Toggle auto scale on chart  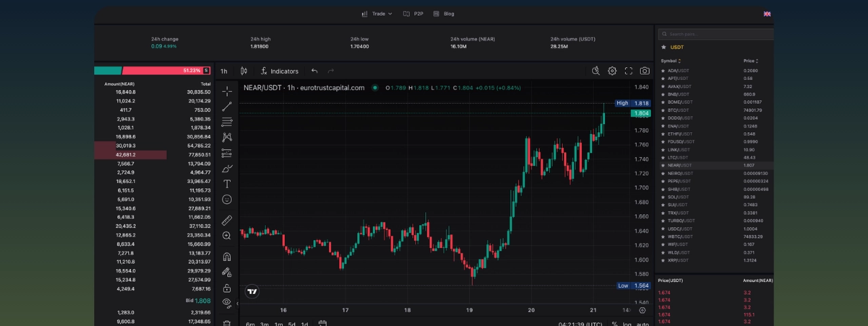pyautogui.click(x=642, y=324)
